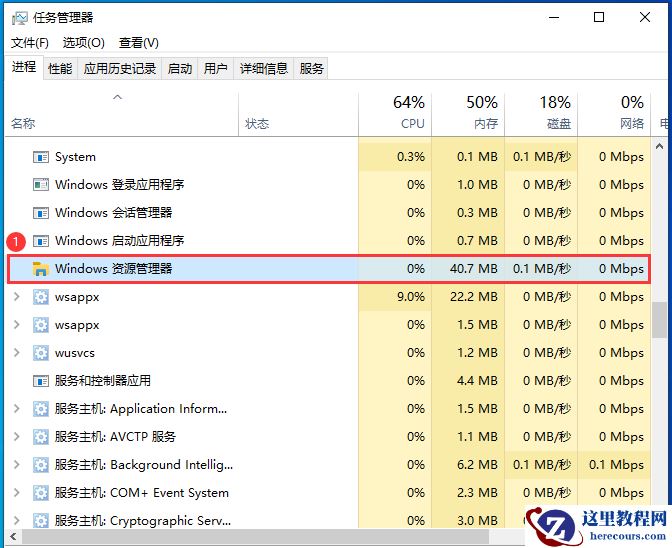
Task: Switch to the 启动 tab
Action: click(x=180, y=69)
